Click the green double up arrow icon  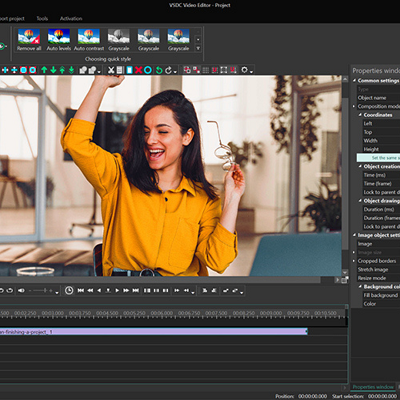click(62, 70)
